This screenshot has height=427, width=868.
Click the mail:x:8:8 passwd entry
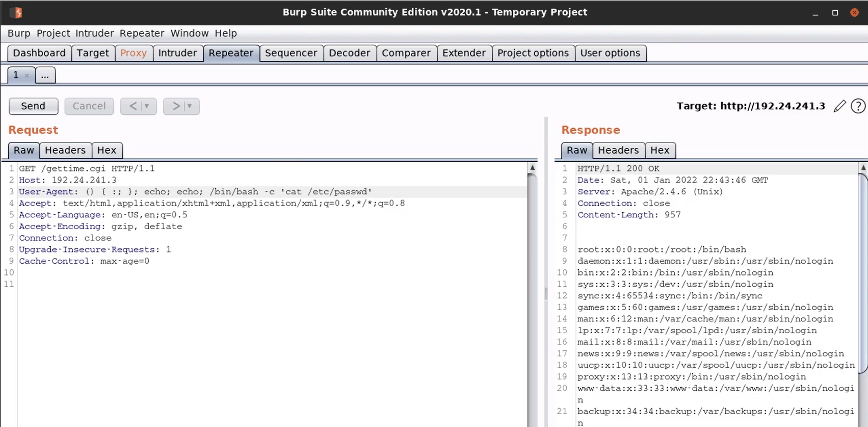click(x=694, y=342)
